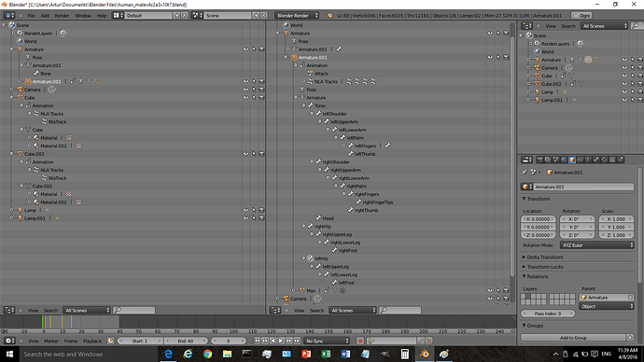Toggle visibility eye for Lamp.001 in left outliner
644x362 pixels.
click(x=245, y=218)
